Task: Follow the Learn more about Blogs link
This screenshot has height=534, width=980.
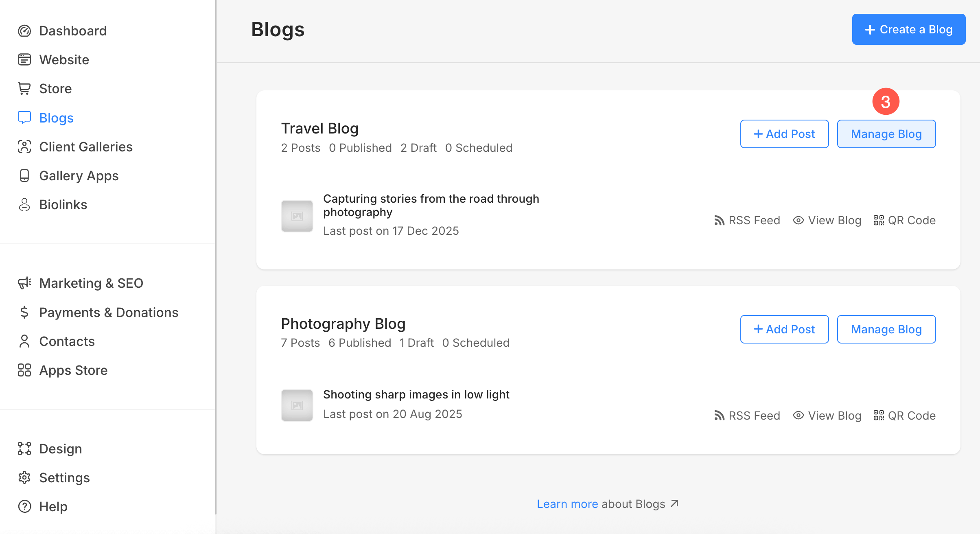Action: click(567, 504)
